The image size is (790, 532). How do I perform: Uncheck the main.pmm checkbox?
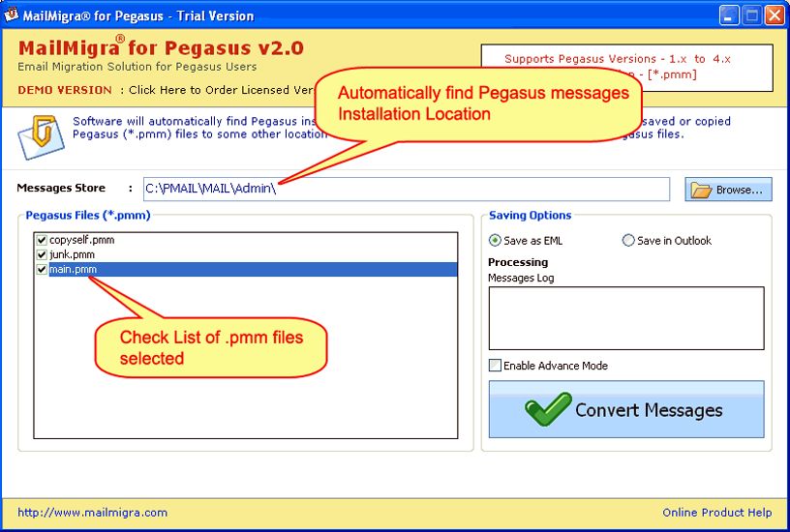pyautogui.click(x=42, y=269)
